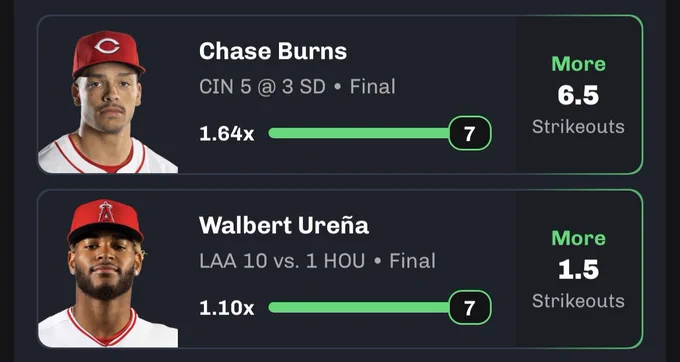
Task: Open Chase Burns player photo
Action: coord(108,102)
